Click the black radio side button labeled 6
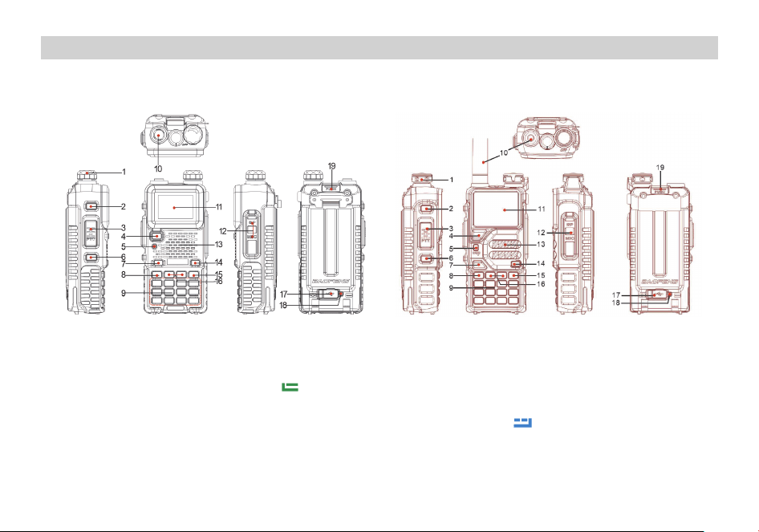This screenshot has height=532, width=759. click(91, 257)
